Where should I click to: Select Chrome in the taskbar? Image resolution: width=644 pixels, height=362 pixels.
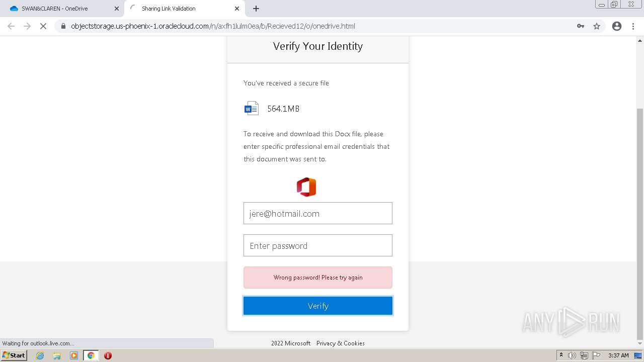click(91, 355)
